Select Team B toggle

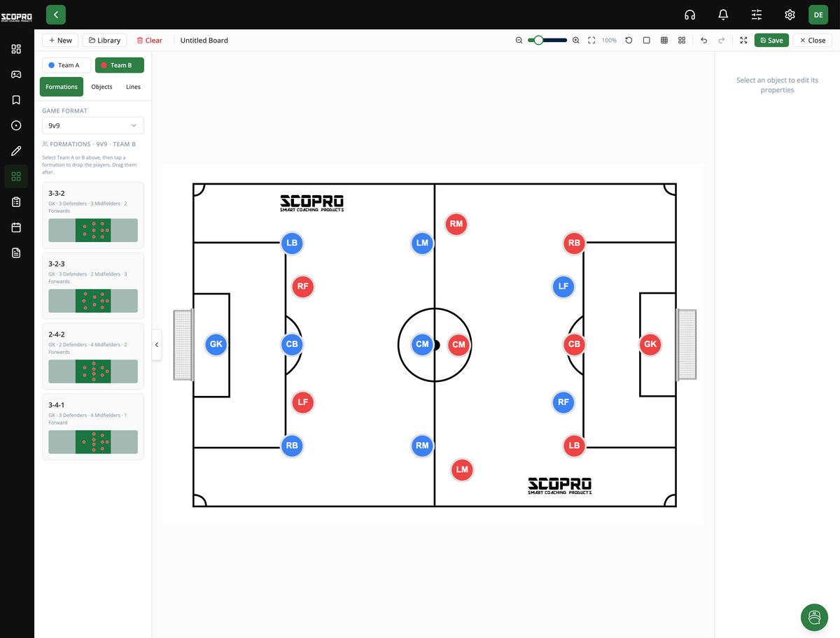[120, 65]
